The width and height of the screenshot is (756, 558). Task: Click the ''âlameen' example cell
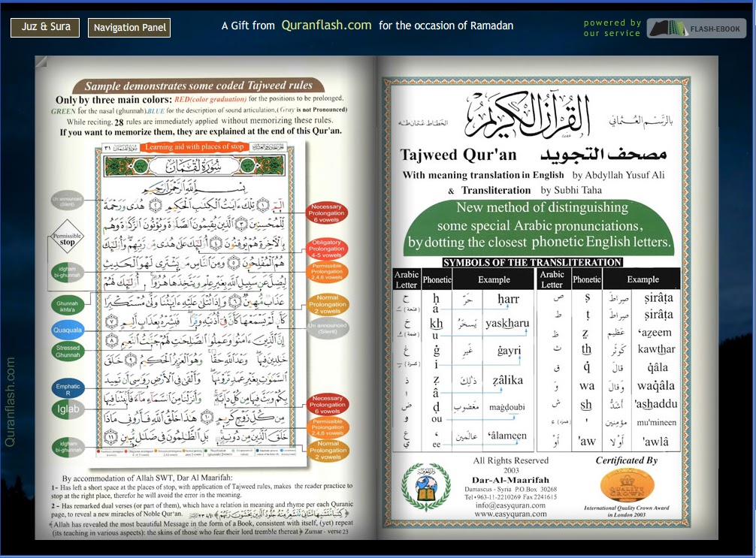point(507,436)
